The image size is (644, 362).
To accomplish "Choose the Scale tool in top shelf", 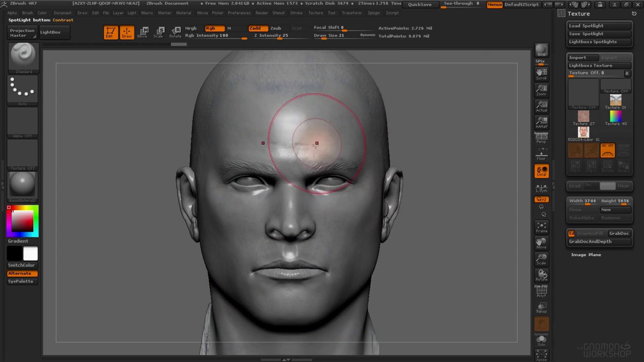I will 159,33.
